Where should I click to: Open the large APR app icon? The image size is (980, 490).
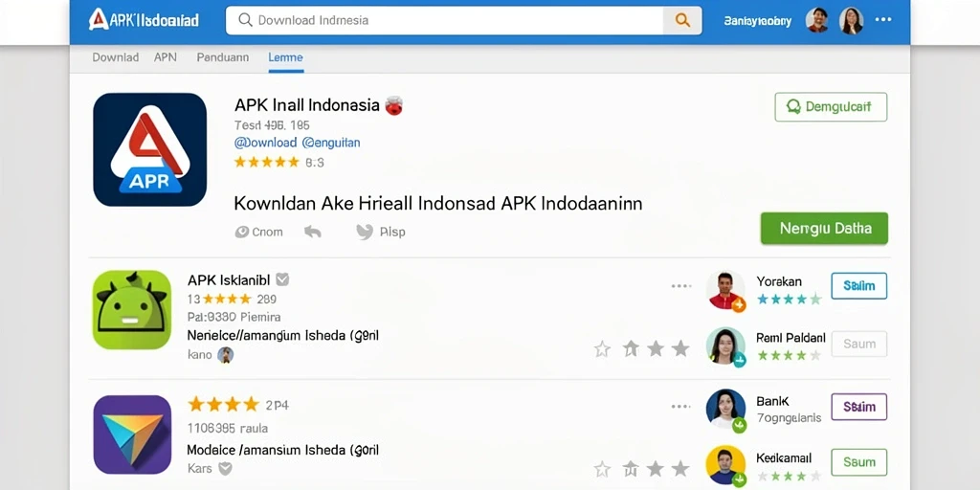point(150,149)
